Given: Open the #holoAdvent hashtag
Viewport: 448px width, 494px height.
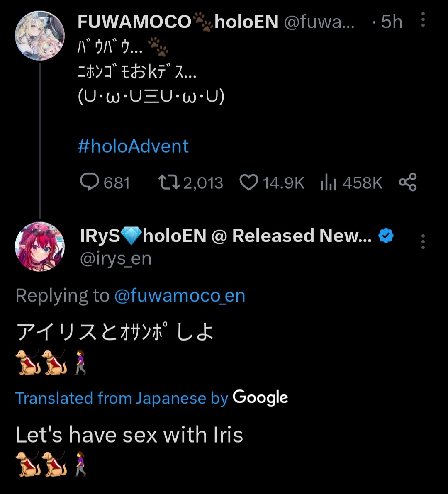Looking at the screenshot, I should 133,146.
